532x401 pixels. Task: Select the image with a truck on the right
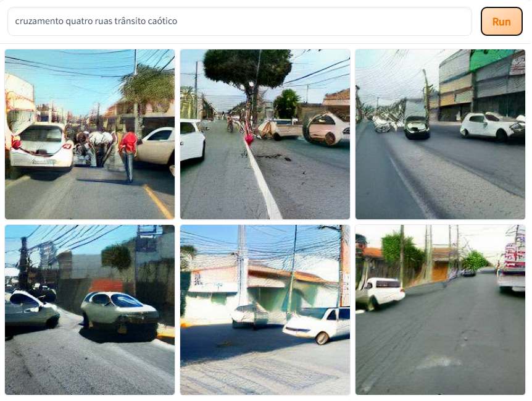(x=440, y=310)
